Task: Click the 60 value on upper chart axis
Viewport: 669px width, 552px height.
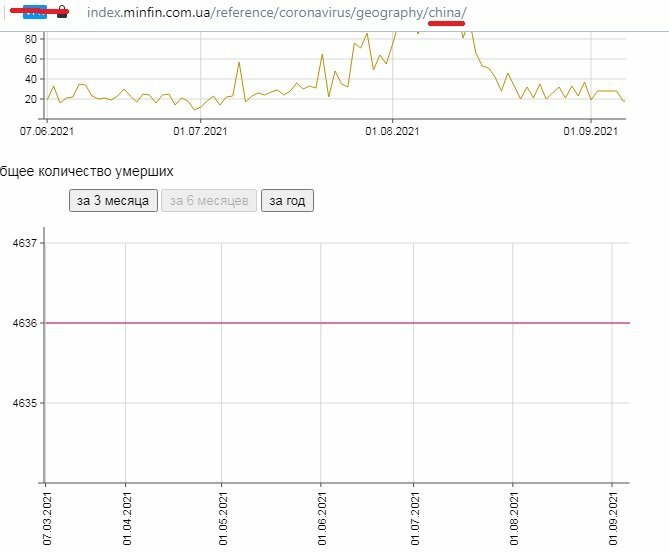Action: pos(31,59)
